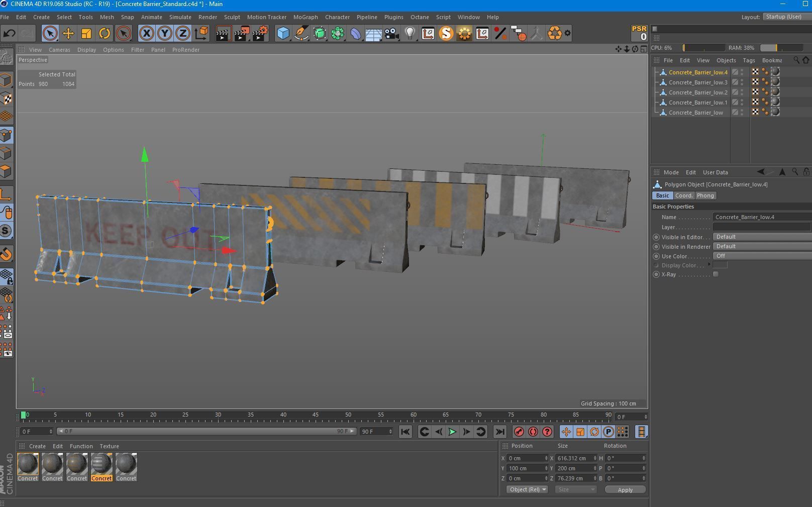The height and width of the screenshot is (507, 812).
Task: Toggle rotation keyframe recording
Action: (594, 432)
